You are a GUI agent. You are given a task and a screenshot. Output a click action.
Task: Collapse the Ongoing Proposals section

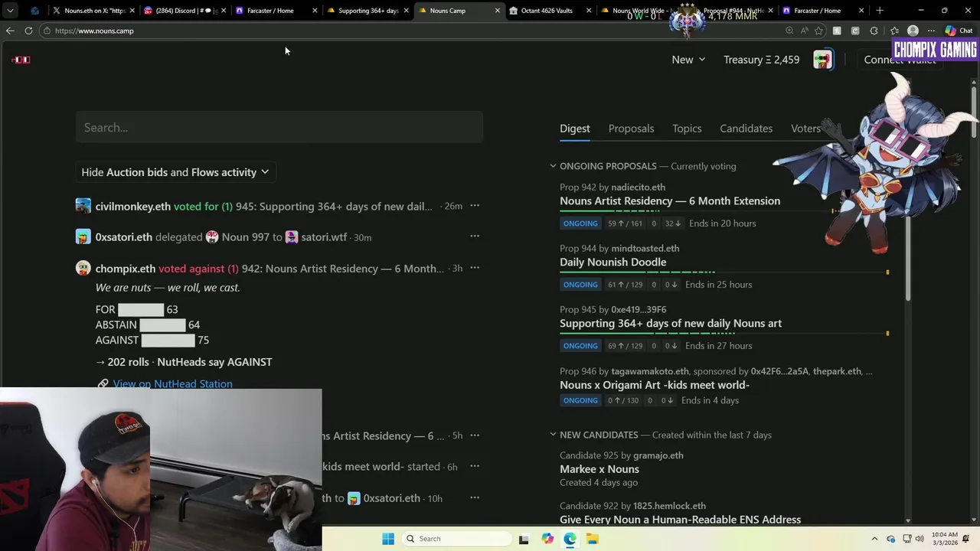553,166
